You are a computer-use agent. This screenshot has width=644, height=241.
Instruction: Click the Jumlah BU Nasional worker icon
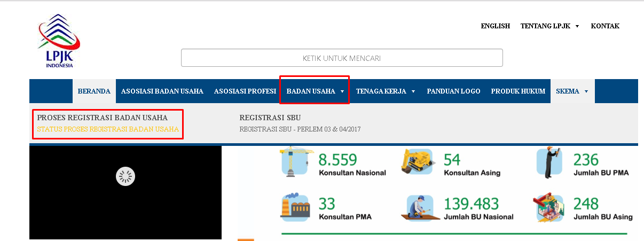420,207
